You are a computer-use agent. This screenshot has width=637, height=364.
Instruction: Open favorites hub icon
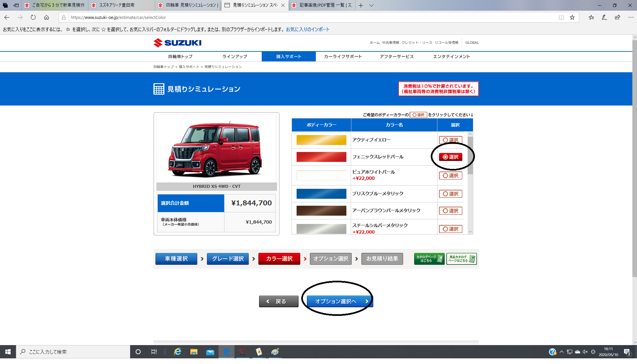click(x=591, y=17)
